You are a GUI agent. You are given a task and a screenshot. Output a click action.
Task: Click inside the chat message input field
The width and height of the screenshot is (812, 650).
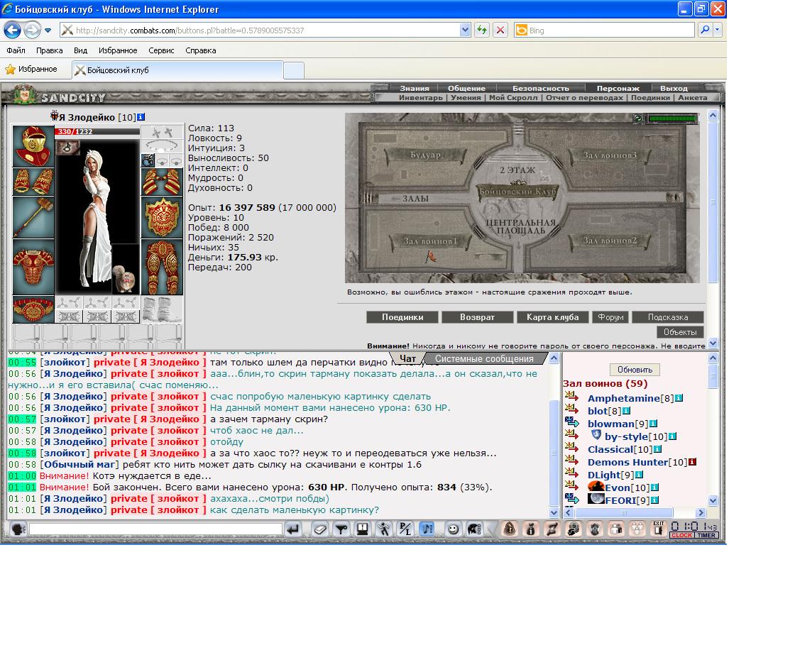click(x=155, y=529)
